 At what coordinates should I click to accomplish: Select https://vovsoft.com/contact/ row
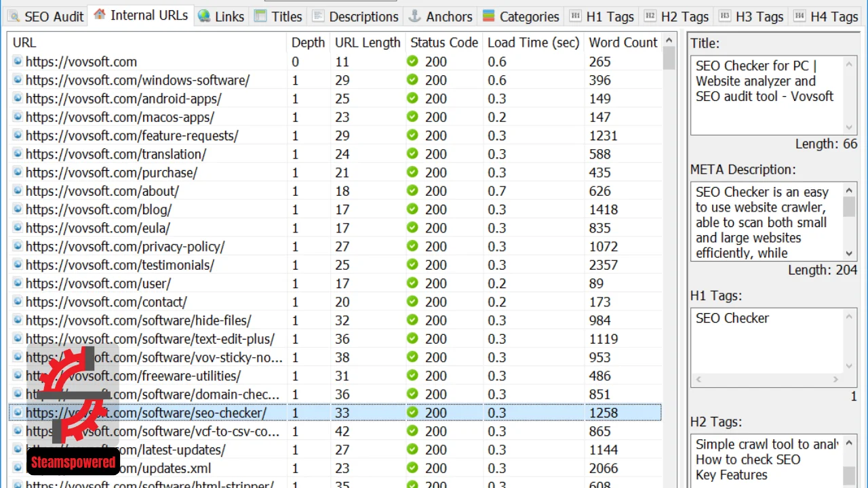(x=335, y=302)
